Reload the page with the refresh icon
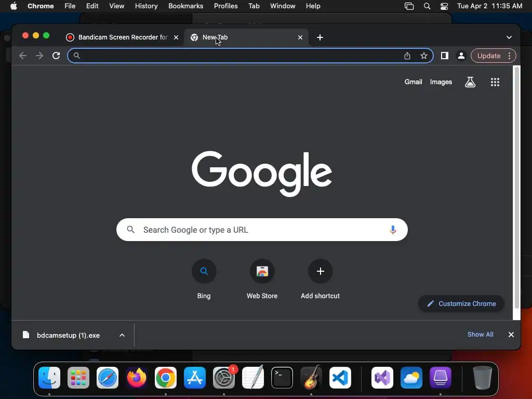The width and height of the screenshot is (532, 399). pyautogui.click(x=56, y=56)
